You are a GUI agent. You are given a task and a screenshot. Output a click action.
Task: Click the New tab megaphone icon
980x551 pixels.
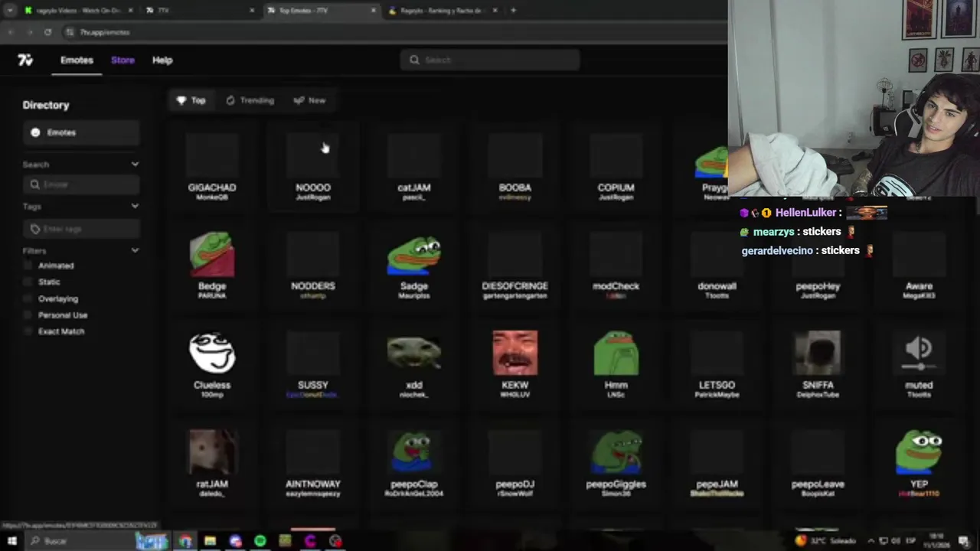[299, 100]
